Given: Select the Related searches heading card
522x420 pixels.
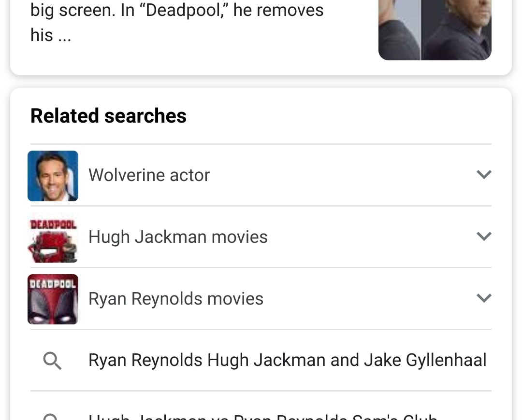Looking at the screenshot, I should (x=108, y=116).
